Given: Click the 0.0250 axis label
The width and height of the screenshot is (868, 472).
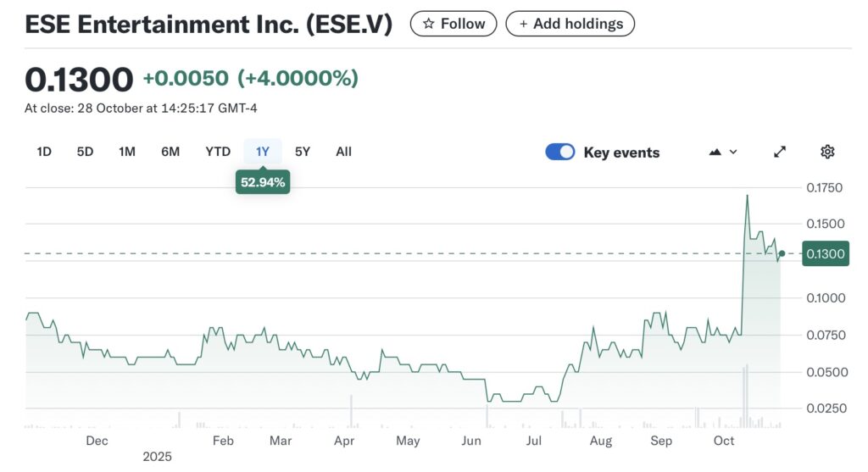Looking at the screenshot, I should tap(826, 408).
